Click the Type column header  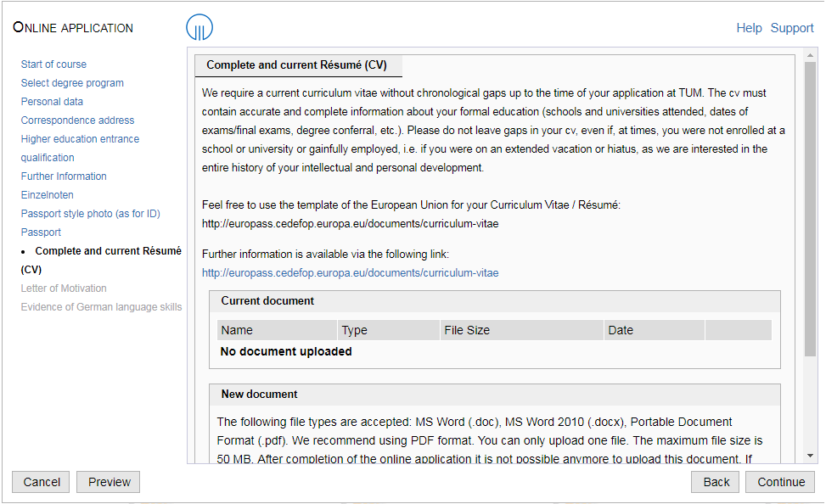[x=388, y=330]
